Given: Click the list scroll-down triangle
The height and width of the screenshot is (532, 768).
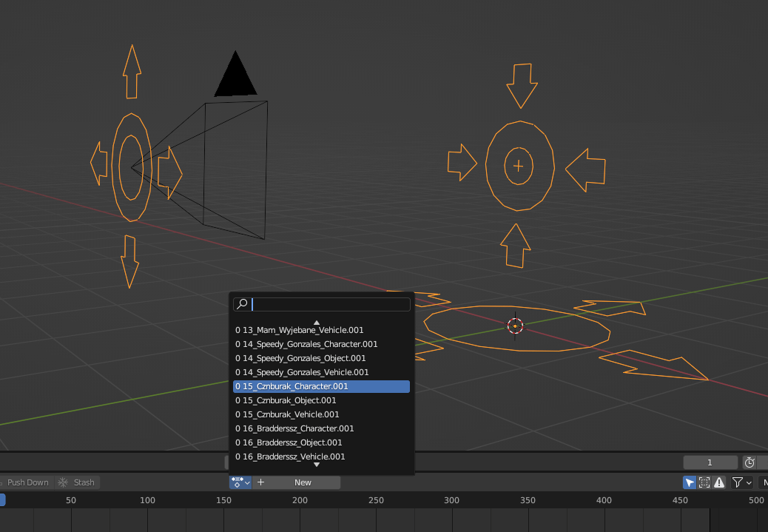Looking at the screenshot, I should 317,465.
